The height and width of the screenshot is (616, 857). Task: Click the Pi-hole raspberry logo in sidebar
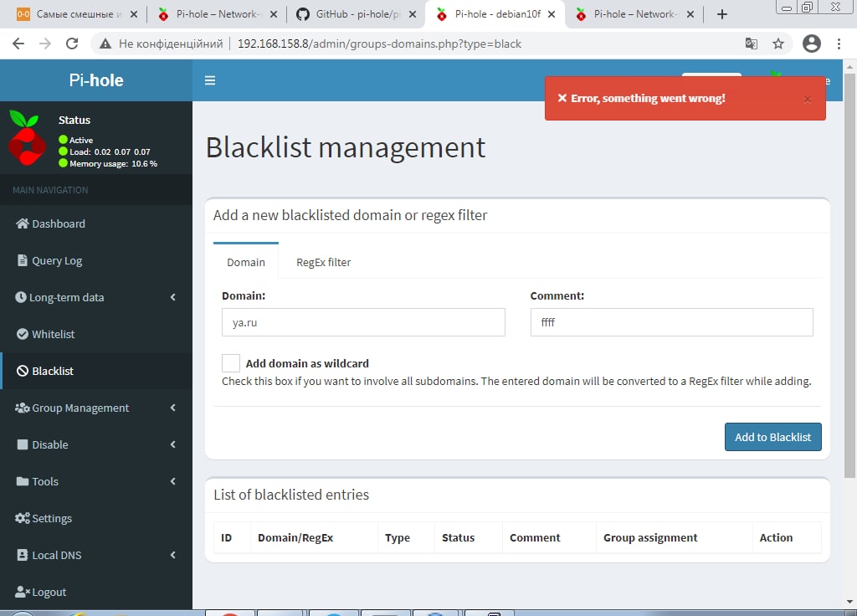(27, 138)
